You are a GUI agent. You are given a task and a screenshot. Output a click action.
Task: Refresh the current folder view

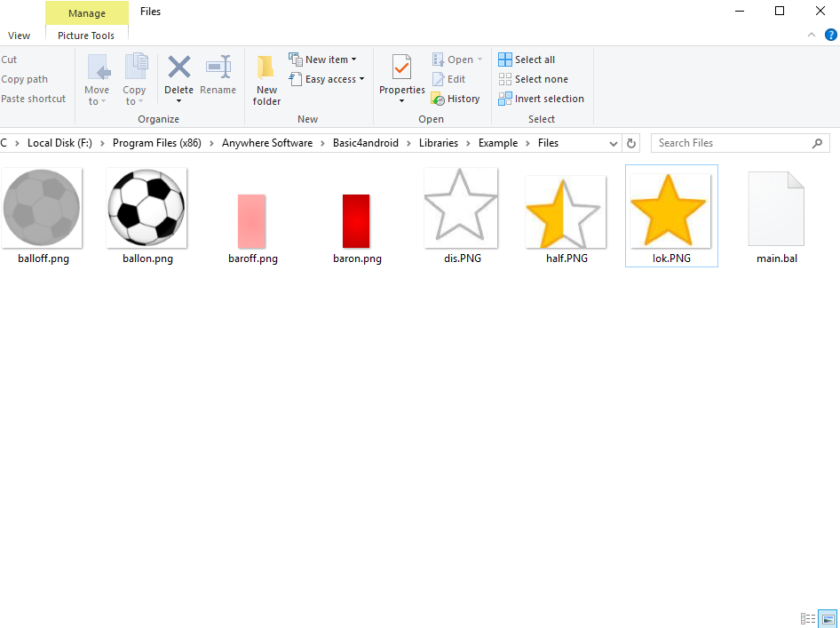click(x=631, y=143)
